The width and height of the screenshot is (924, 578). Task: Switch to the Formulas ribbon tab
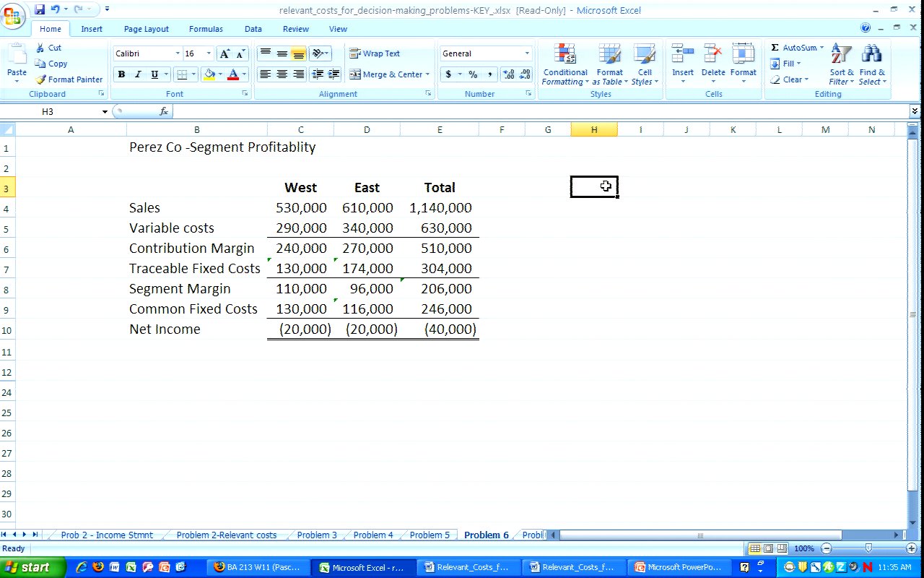(x=206, y=29)
